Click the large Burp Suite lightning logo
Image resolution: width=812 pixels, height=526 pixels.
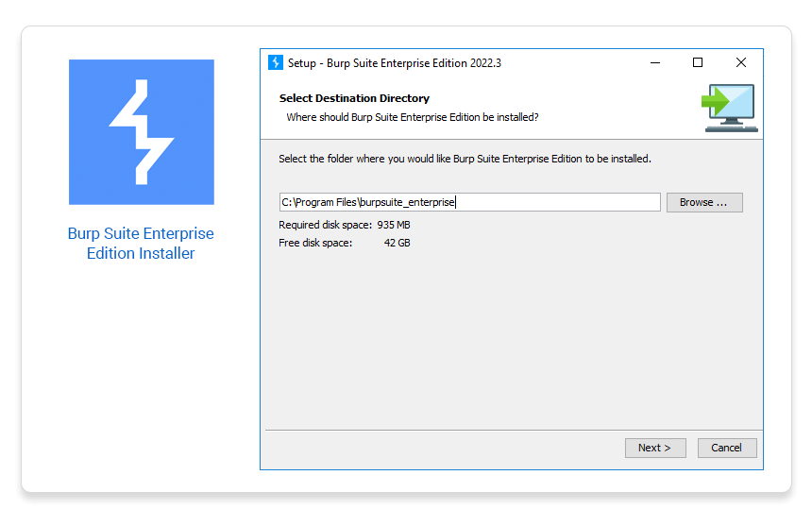(x=142, y=132)
